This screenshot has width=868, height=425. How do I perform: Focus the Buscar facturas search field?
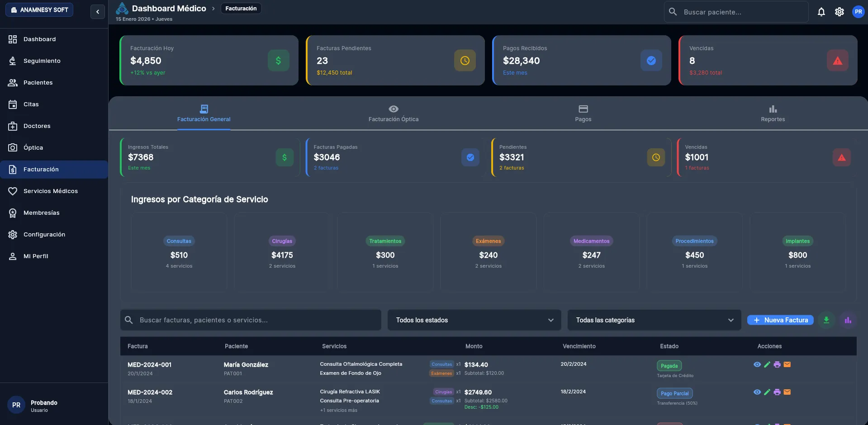coord(251,320)
